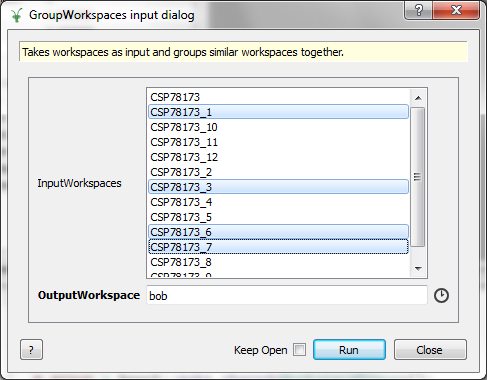Screen dimensions: 487x380
Task: Click the history clock icon beside OutputWorkspace
Action: [x=441, y=295]
